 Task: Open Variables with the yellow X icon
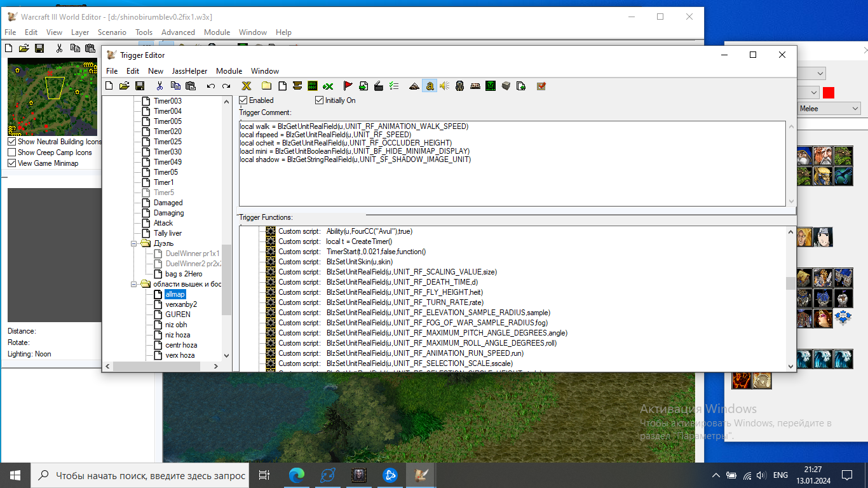[x=246, y=86]
